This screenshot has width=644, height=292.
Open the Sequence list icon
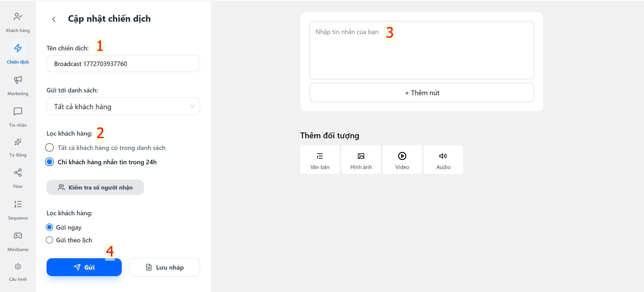click(x=18, y=210)
